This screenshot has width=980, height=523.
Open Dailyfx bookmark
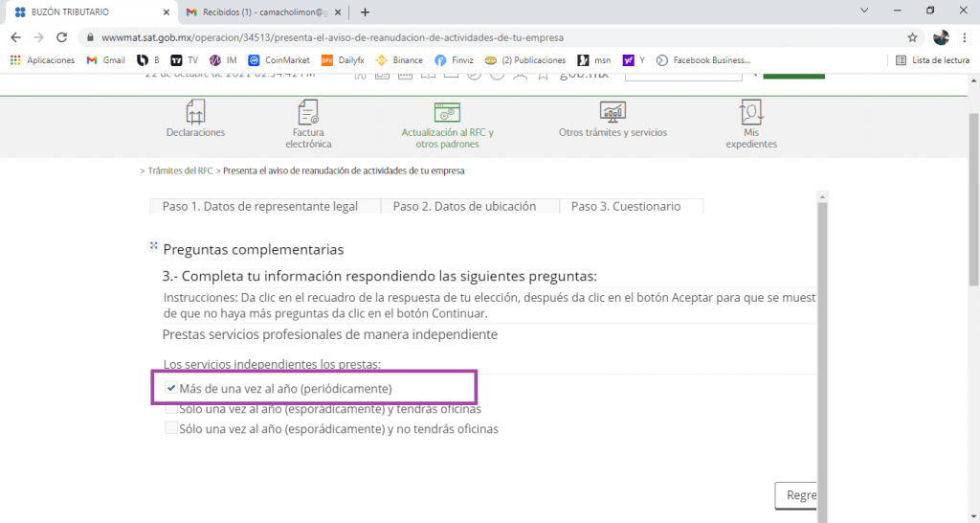click(x=343, y=60)
